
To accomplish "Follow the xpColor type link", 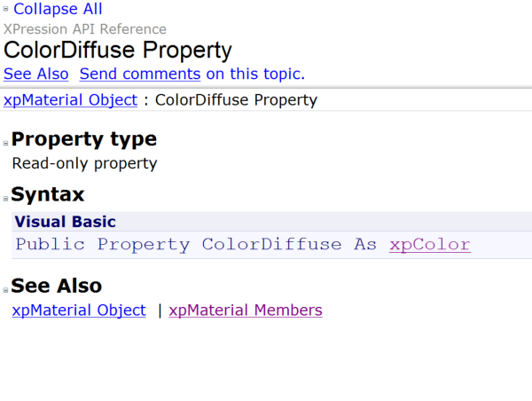I will click(429, 245).
